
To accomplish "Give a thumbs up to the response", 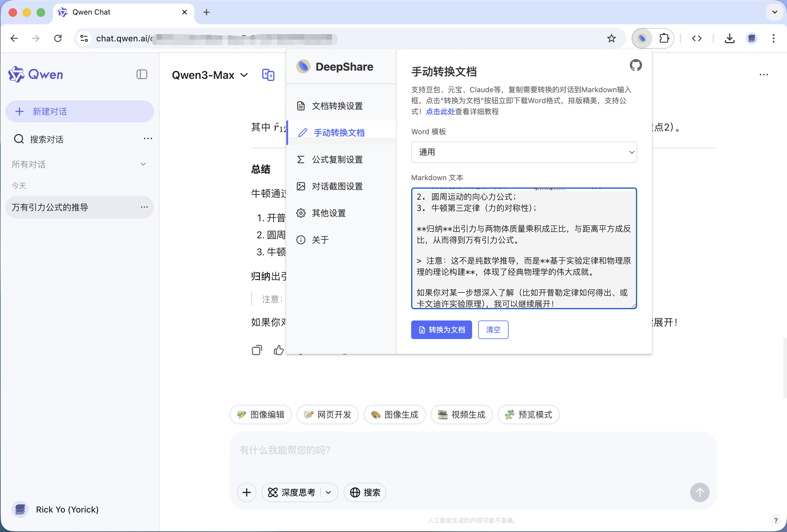I will pos(278,350).
